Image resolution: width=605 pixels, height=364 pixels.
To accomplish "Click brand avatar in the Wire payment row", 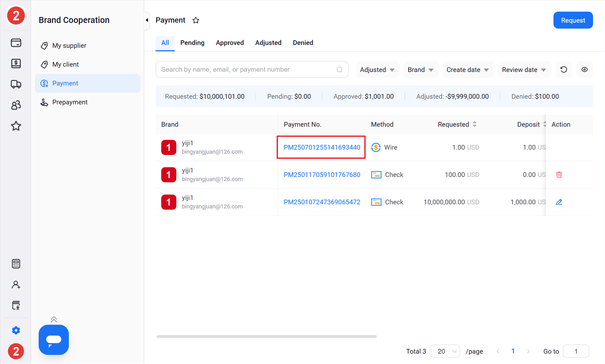I will click(x=169, y=147).
